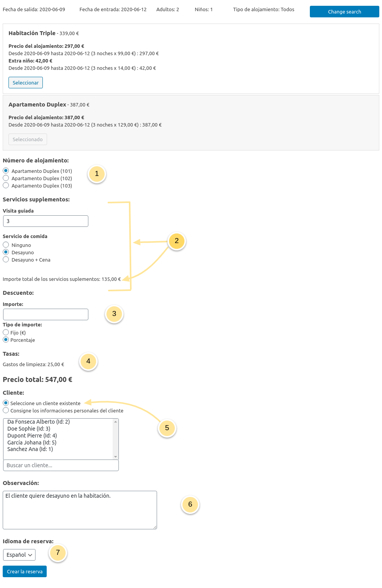Select Seleccione un cliente existente option
The image size is (382, 588).
point(6,403)
